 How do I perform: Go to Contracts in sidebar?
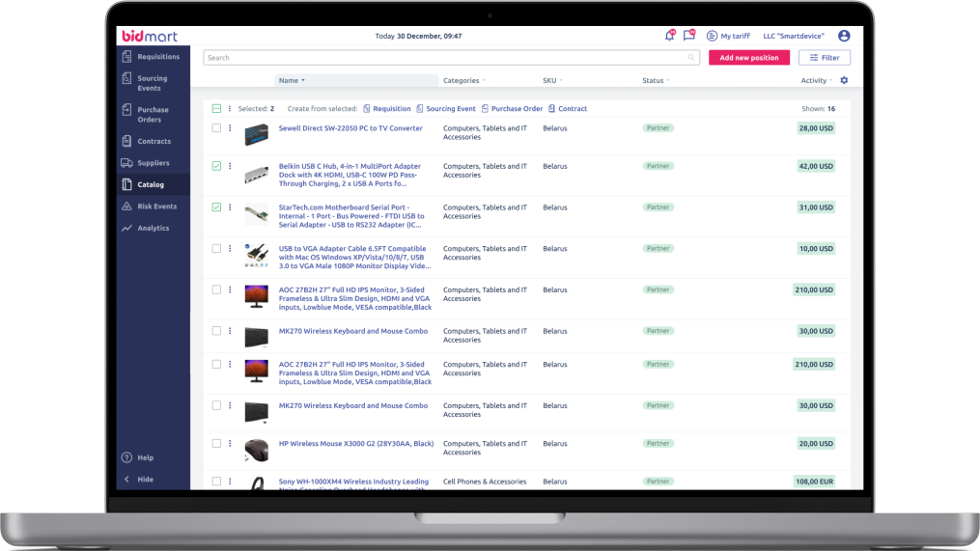click(154, 141)
